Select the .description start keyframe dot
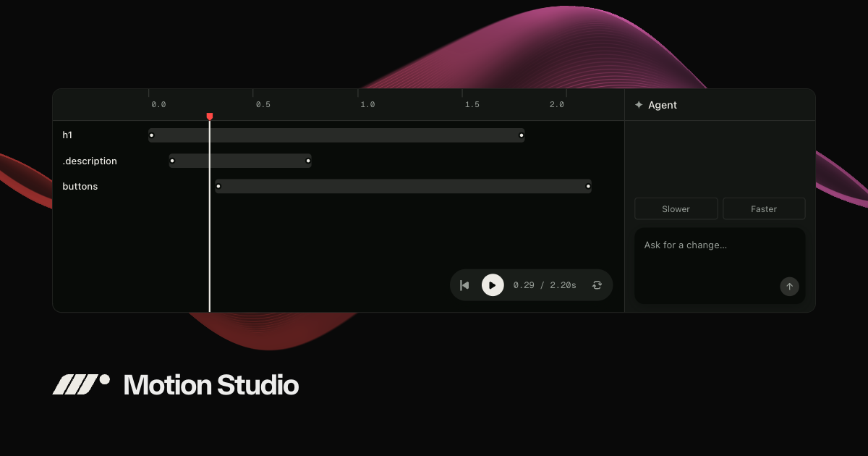The image size is (868, 456). 172,161
